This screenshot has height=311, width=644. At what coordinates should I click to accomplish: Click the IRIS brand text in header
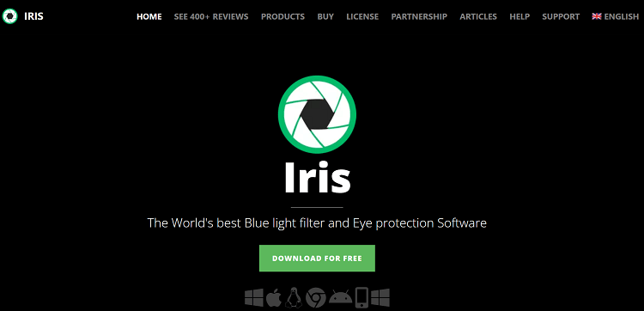33,16
